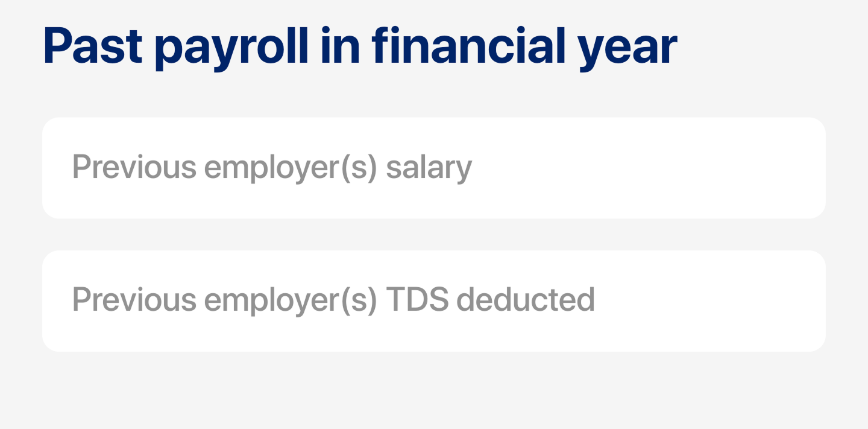Focus the previous employer salary input
Image resolution: width=868 pixels, height=429 pixels.
(433, 168)
